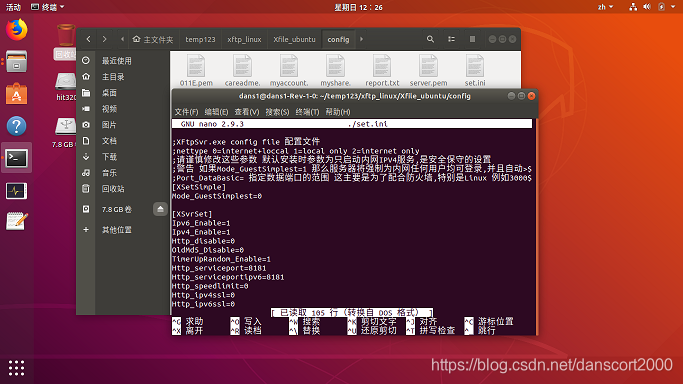The width and height of the screenshot is (683, 384).
Task: Open the file manager hamburger menu
Action: click(472, 39)
